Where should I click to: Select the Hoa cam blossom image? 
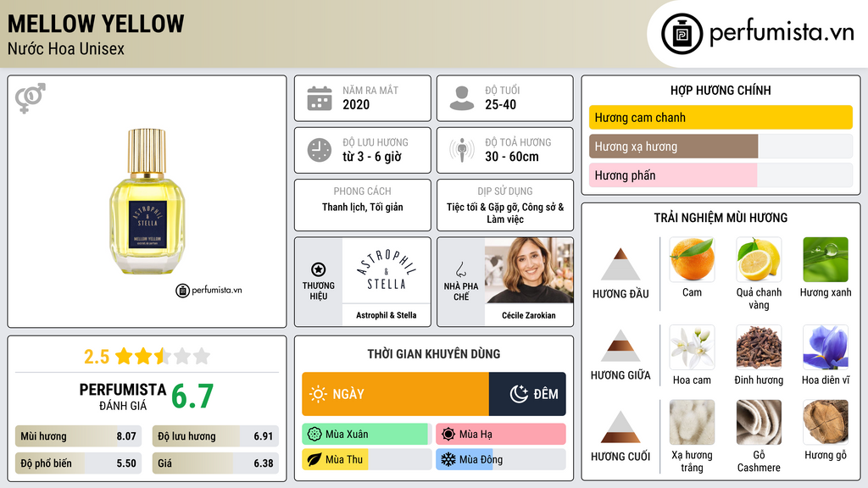(692, 347)
